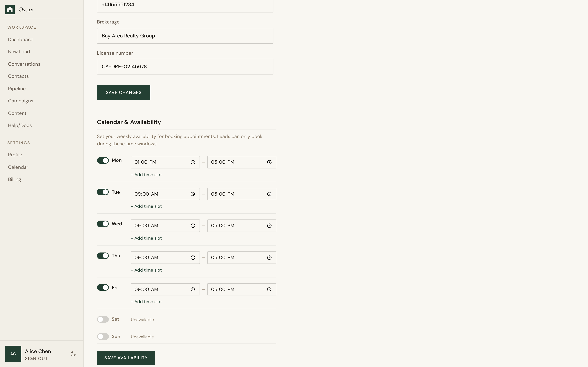This screenshot has height=367, width=588.
Task: Add a time slot for Monday
Action: point(146,175)
